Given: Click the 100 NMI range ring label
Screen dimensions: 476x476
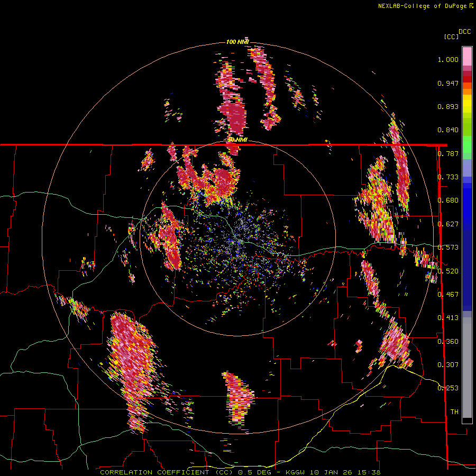Looking at the screenshot, I should point(237,42).
